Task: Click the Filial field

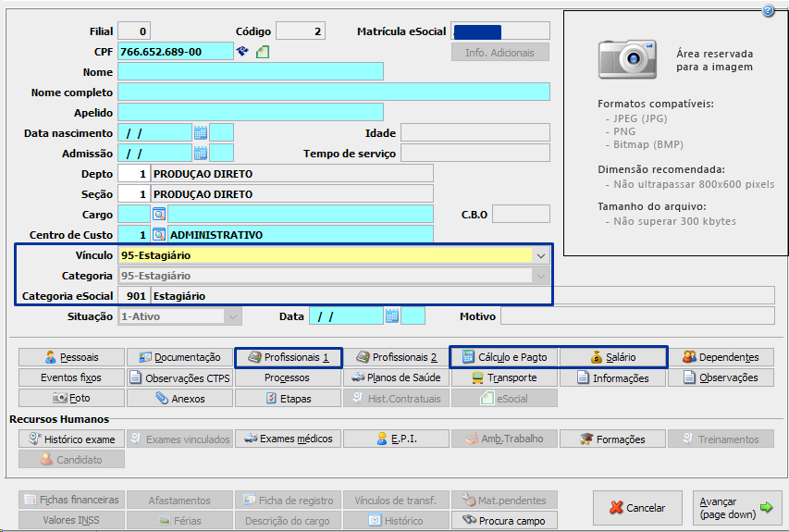Action: [x=134, y=31]
